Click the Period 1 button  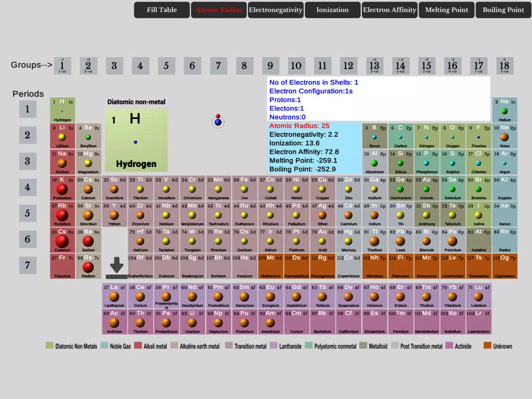point(28,109)
